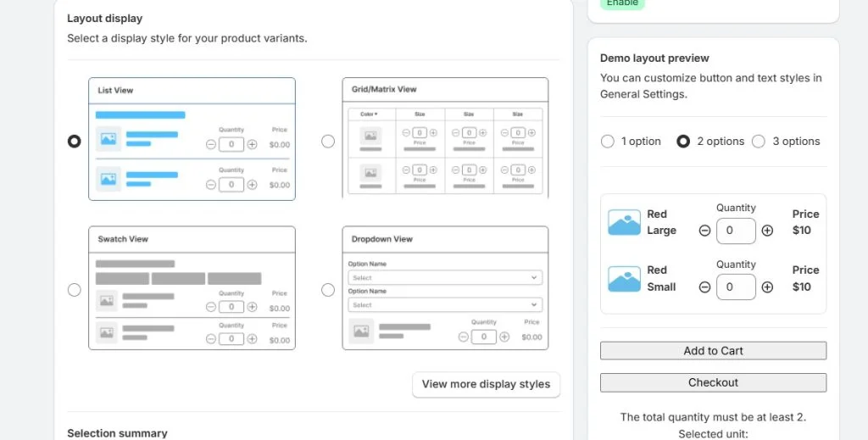Click the Enable status badge
The image size is (868, 440).
pos(622,3)
